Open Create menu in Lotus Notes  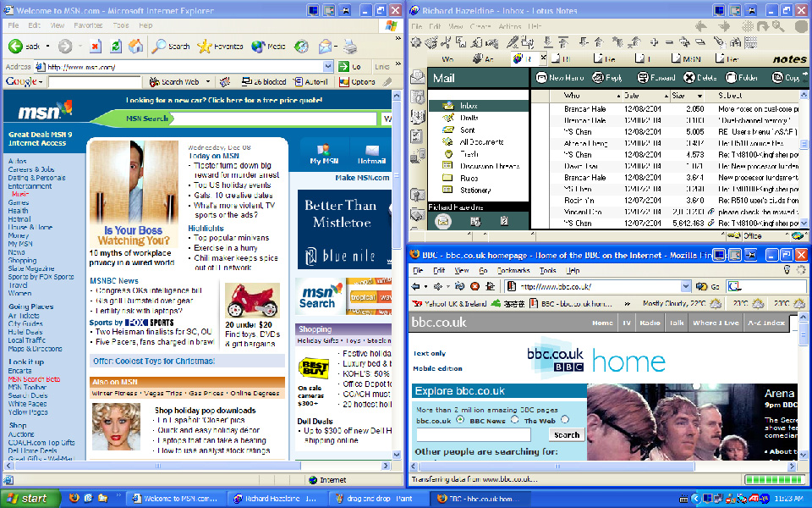480,26
